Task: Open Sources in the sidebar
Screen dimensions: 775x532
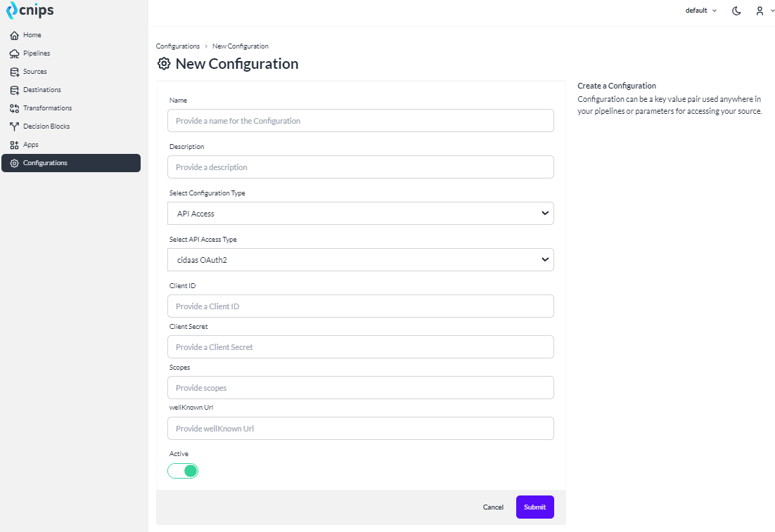Action: click(71, 72)
